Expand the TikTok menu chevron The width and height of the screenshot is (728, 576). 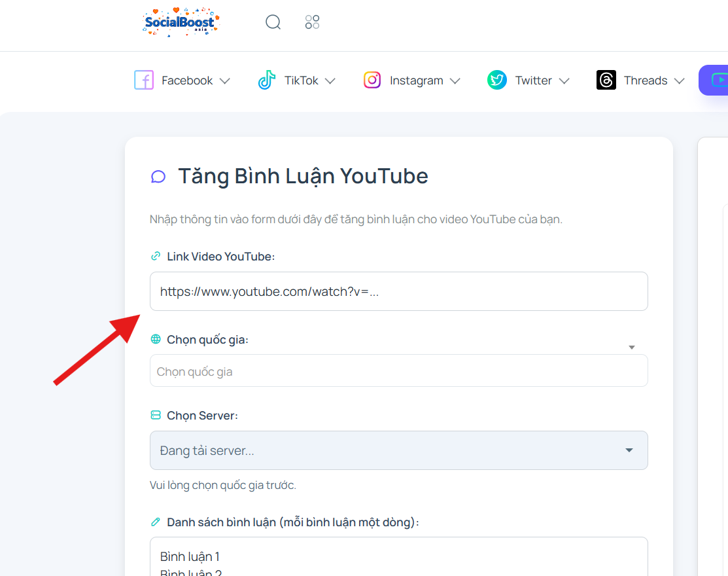point(330,81)
